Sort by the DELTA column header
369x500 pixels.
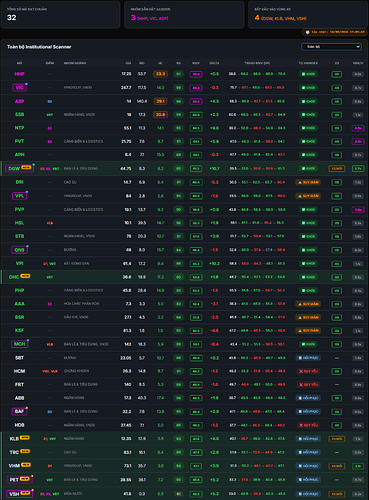click(x=214, y=63)
